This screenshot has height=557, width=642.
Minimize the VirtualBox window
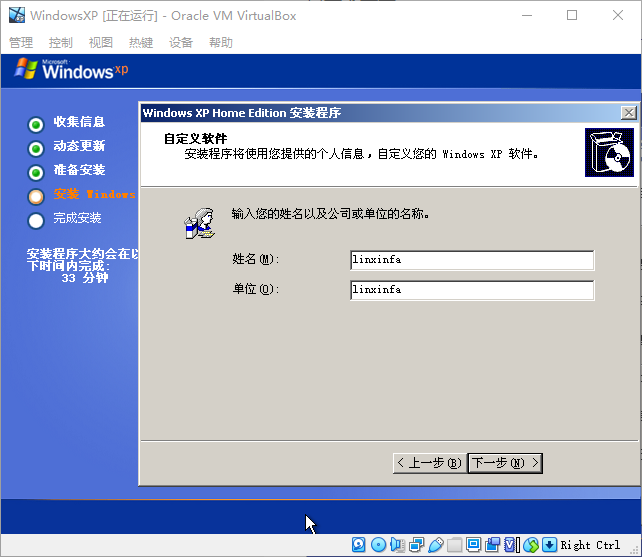[527, 16]
